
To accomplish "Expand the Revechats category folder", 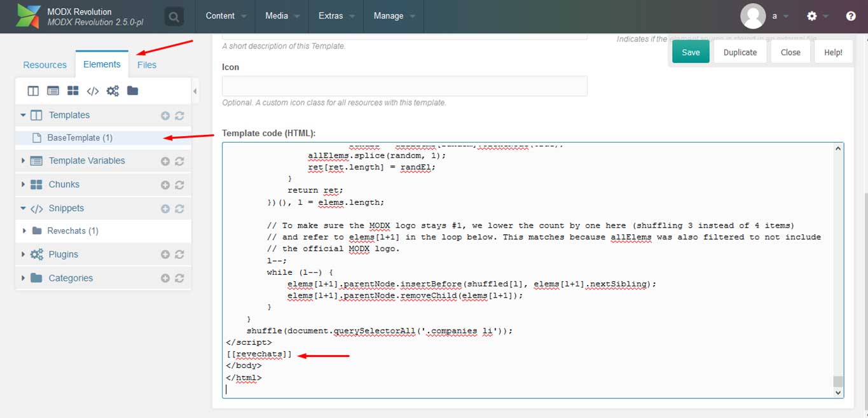I will point(25,231).
